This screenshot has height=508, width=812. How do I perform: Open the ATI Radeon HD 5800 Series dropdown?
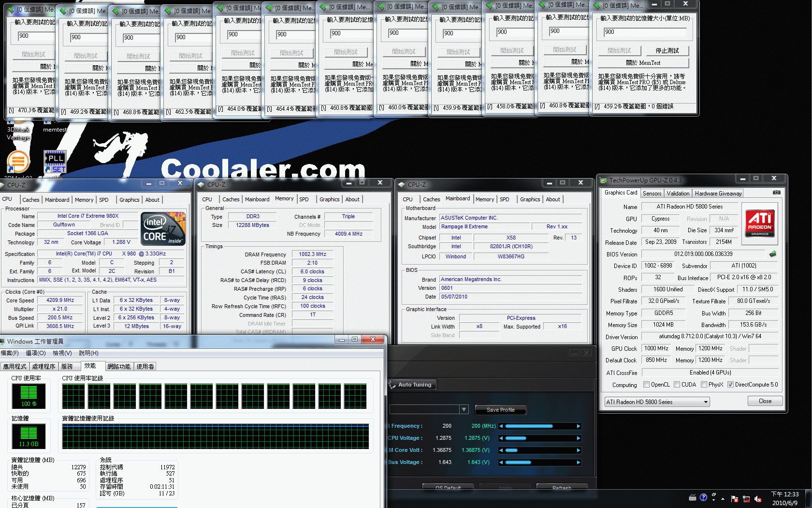click(657, 402)
